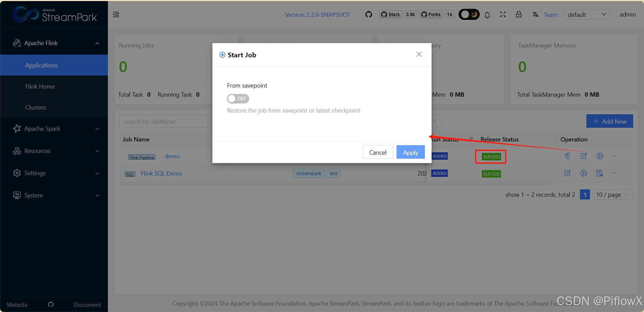Click Cancel in Start Job dialog
This screenshot has width=644, height=312.
[x=378, y=152]
